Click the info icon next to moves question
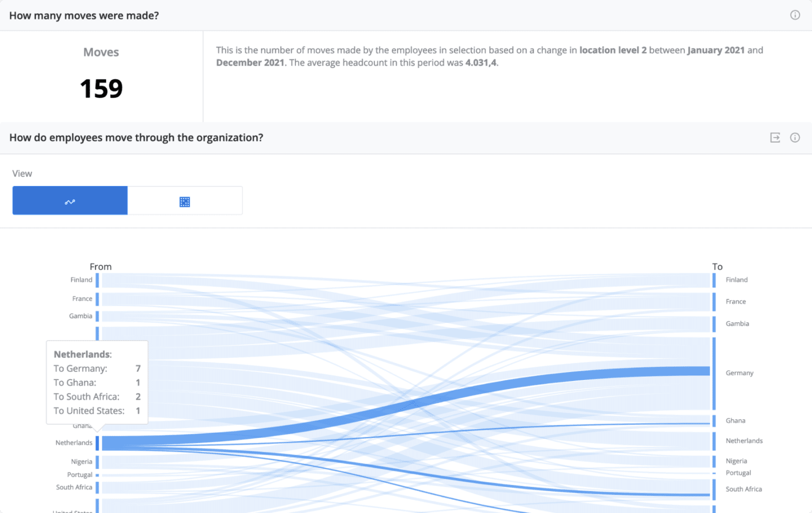Viewport: 812px width, 513px height. [795, 15]
